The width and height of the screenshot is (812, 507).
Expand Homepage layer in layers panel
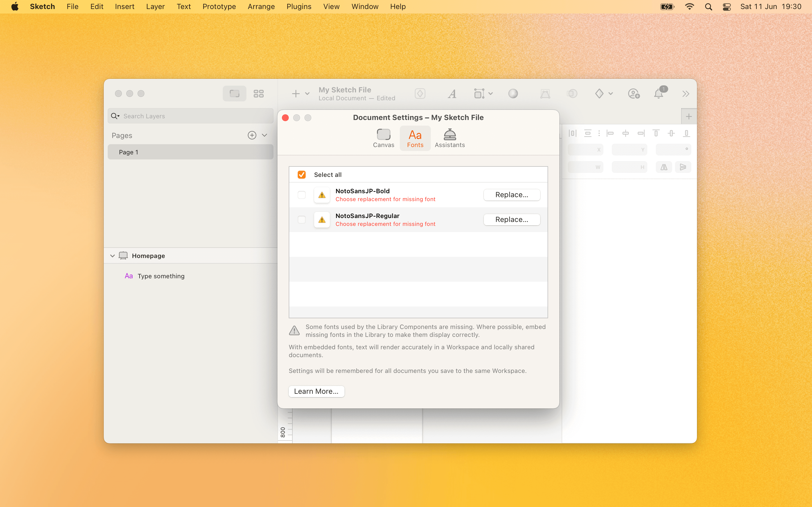[113, 256]
